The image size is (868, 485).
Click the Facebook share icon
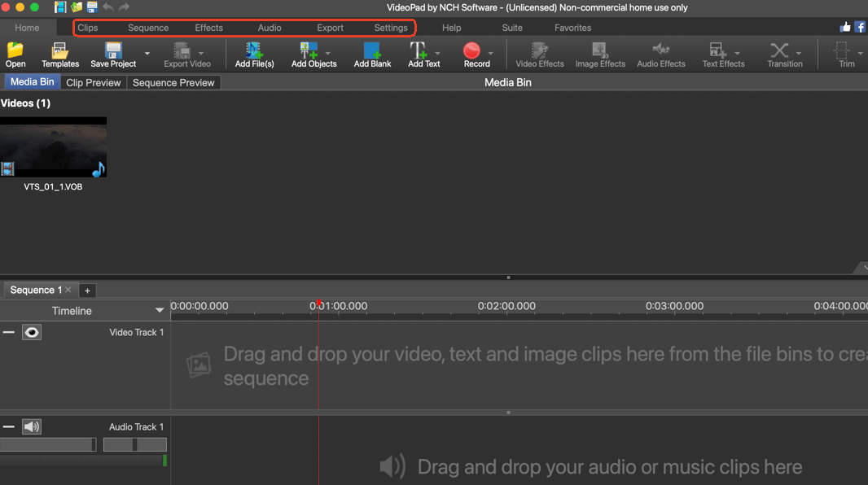860,27
